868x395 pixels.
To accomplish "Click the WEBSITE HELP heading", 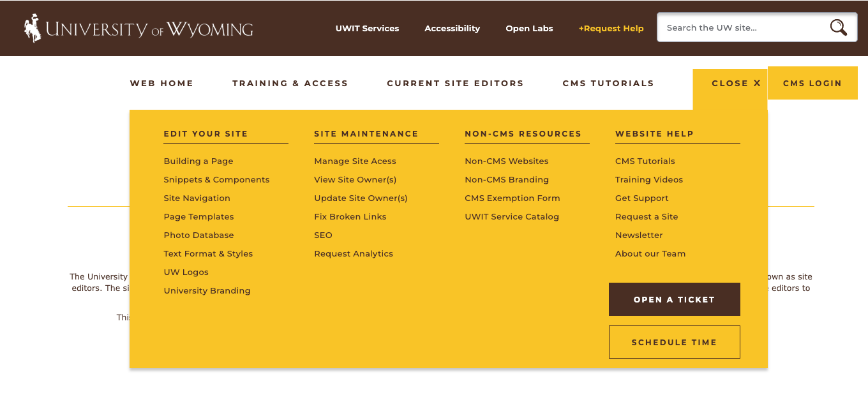I will 654,133.
